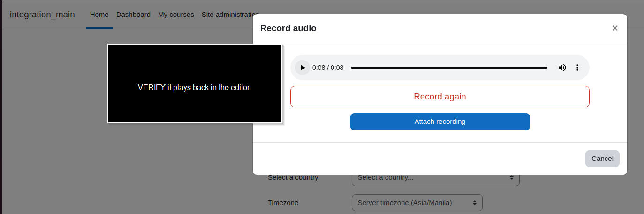
Task: Attach the recording to the editor
Action: point(440,122)
